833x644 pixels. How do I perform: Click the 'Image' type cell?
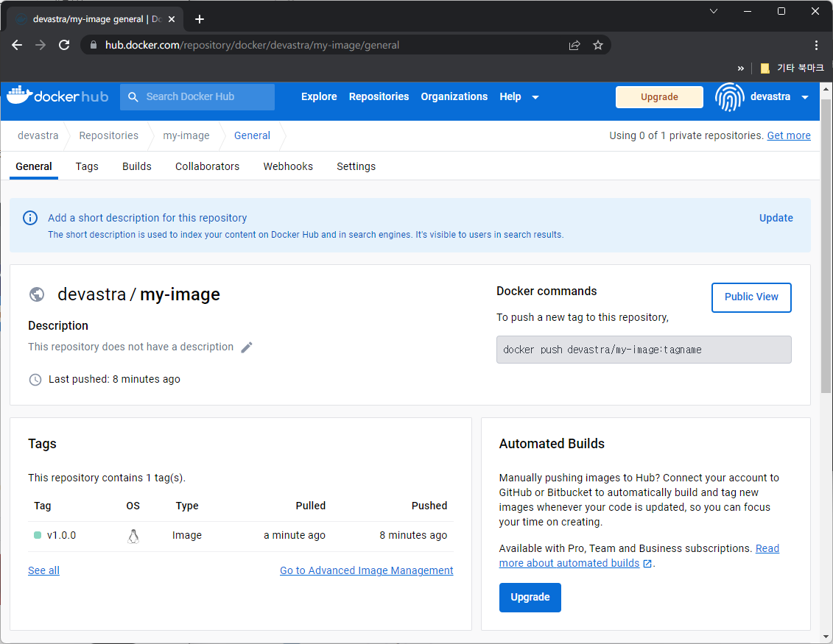[x=187, y=535]
